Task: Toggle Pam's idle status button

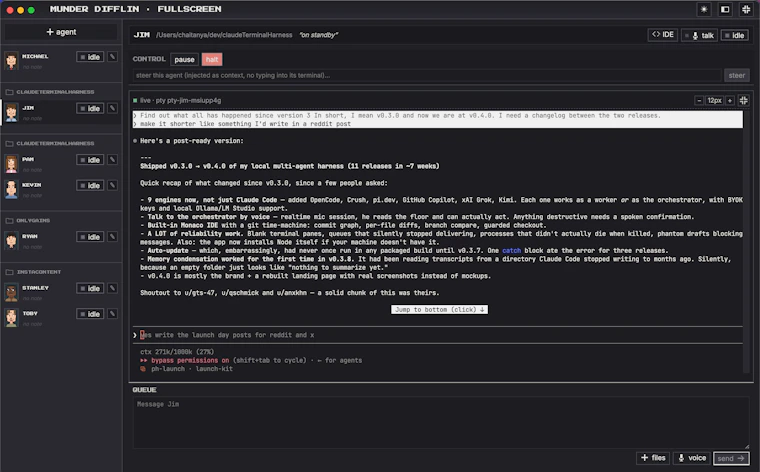Action: (x=90, y=159)
